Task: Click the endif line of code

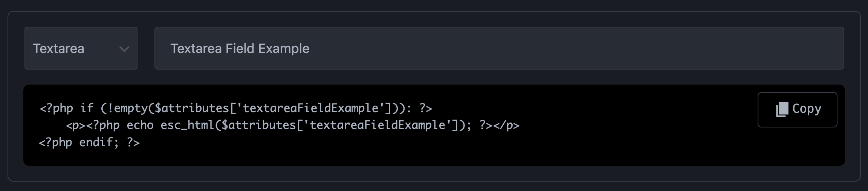Action: pos(89,142)
